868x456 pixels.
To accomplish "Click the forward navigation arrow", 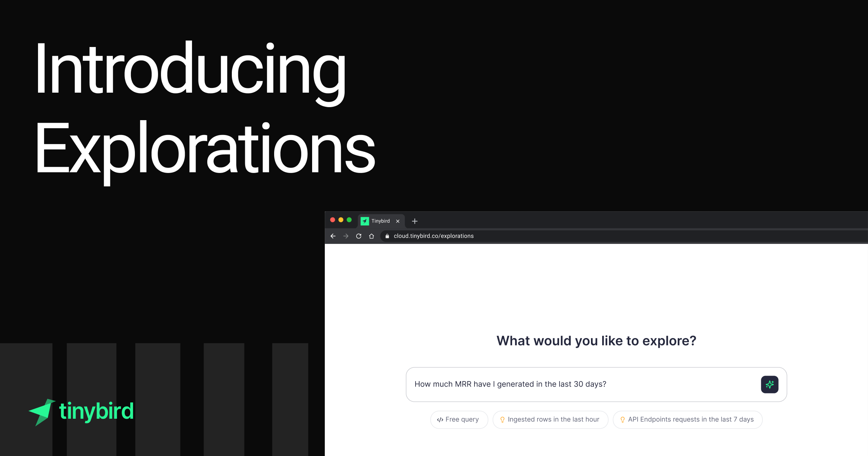I will click(346, 236).
